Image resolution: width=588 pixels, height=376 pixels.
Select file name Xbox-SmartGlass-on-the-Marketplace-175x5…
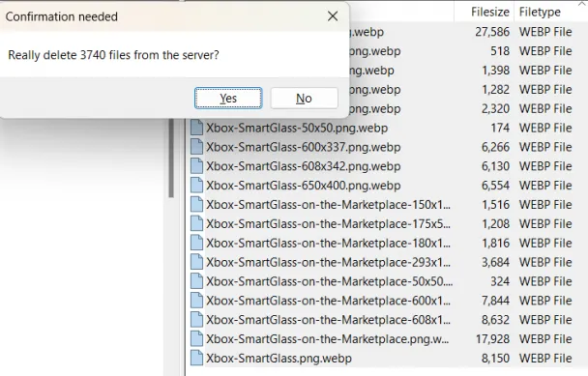click(x=328, y=224)
